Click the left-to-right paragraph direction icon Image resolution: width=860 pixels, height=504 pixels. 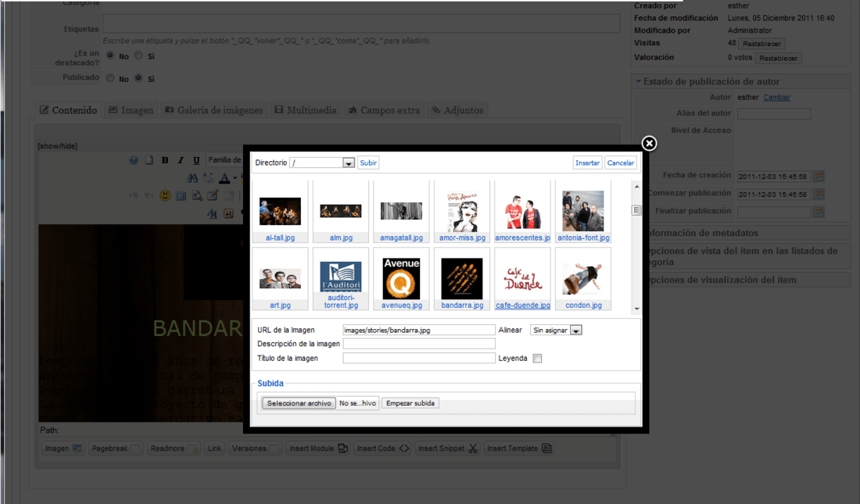point(133,196)
